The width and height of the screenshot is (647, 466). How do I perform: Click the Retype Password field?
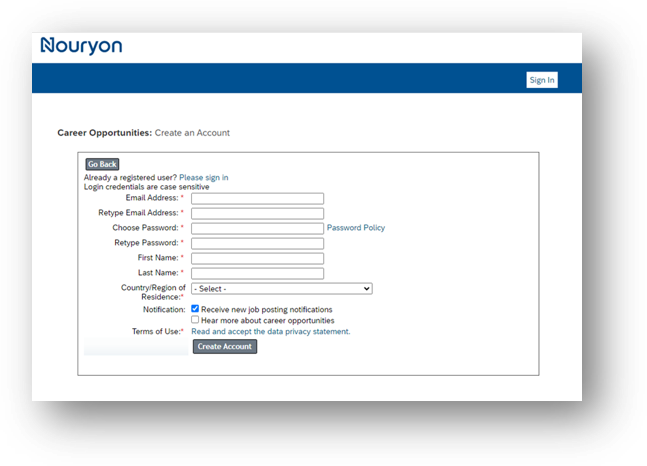(x=257, y=243)
